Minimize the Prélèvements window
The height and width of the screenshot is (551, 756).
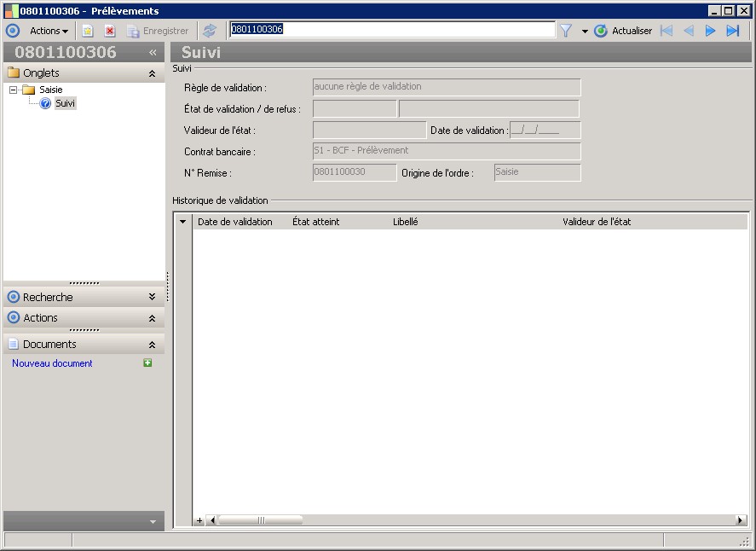pos(715,10)
